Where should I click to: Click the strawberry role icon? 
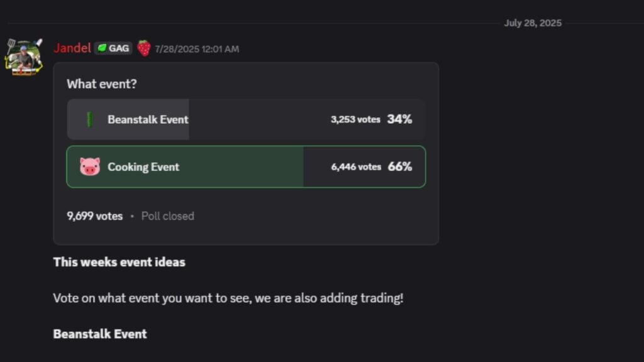coord(144,48)
